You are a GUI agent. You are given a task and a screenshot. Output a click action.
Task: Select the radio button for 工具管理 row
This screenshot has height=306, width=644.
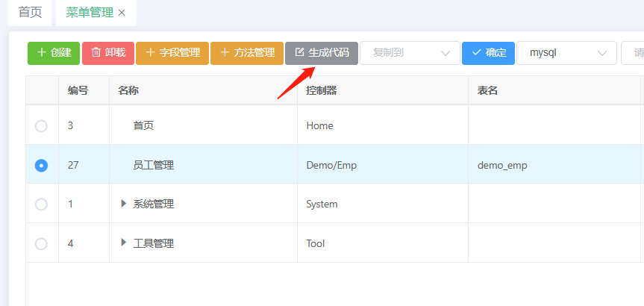click(42, 243)
